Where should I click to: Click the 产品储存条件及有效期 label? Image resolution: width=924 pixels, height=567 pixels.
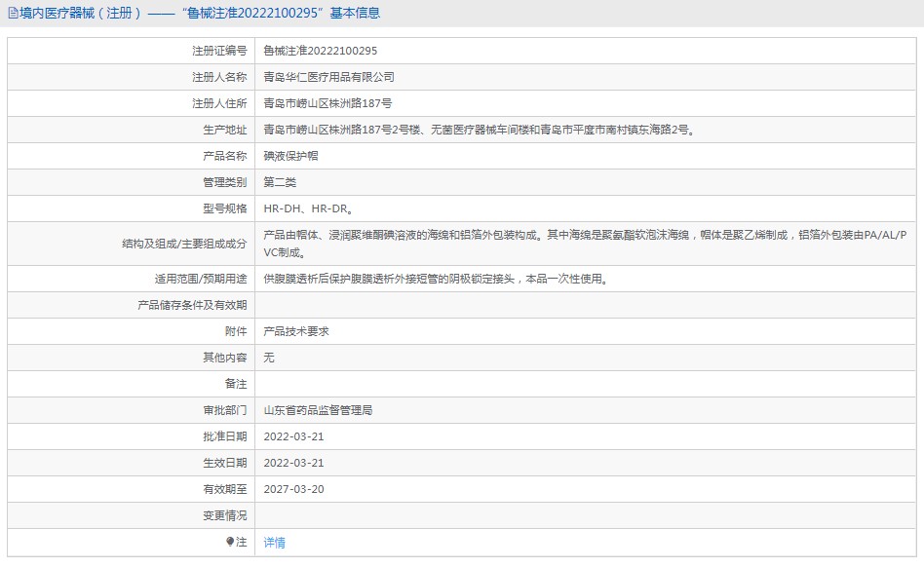192,305
